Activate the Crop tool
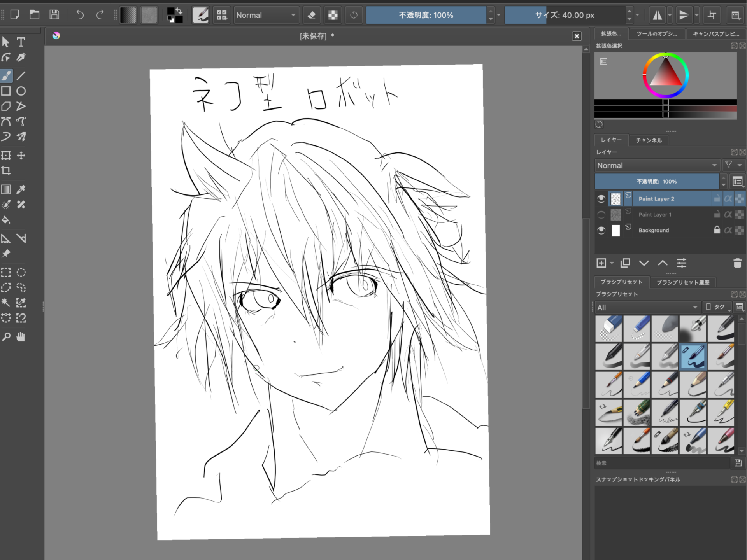This screenshot has height=560, width=747. 6,170
